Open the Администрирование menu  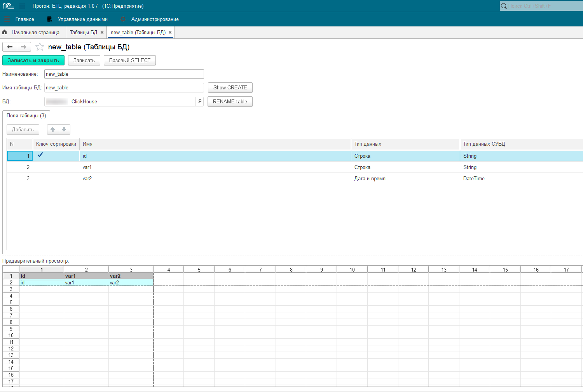pyautogui.click(x=155, y=19)
